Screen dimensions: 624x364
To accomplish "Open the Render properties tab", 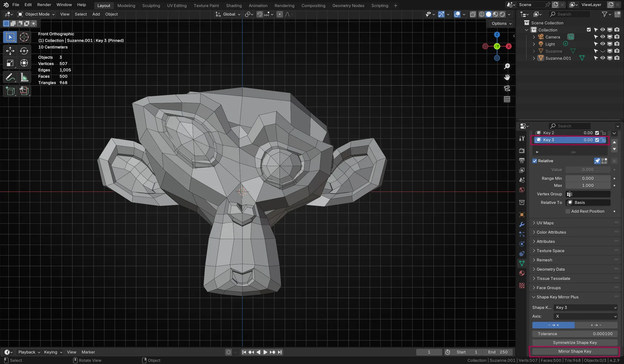I will [x=522, y=150].
